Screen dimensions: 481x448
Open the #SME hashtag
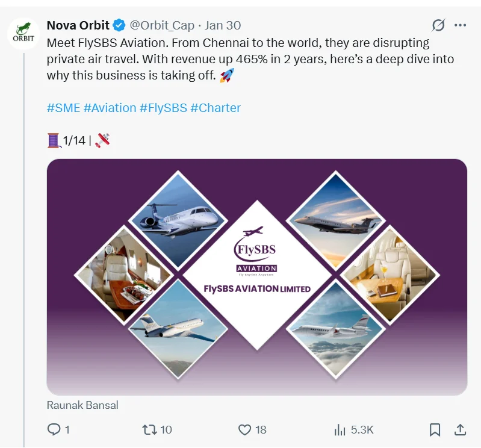63,108
